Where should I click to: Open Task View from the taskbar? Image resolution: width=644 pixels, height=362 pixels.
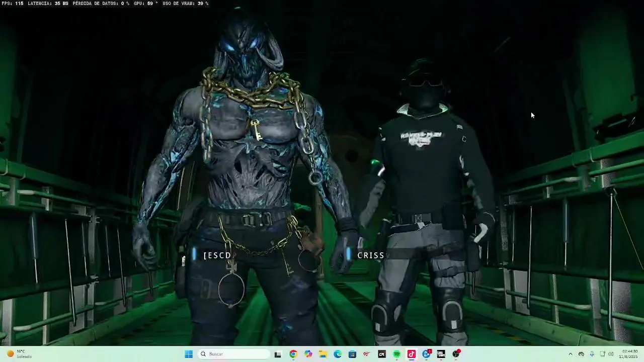[278, 354]
